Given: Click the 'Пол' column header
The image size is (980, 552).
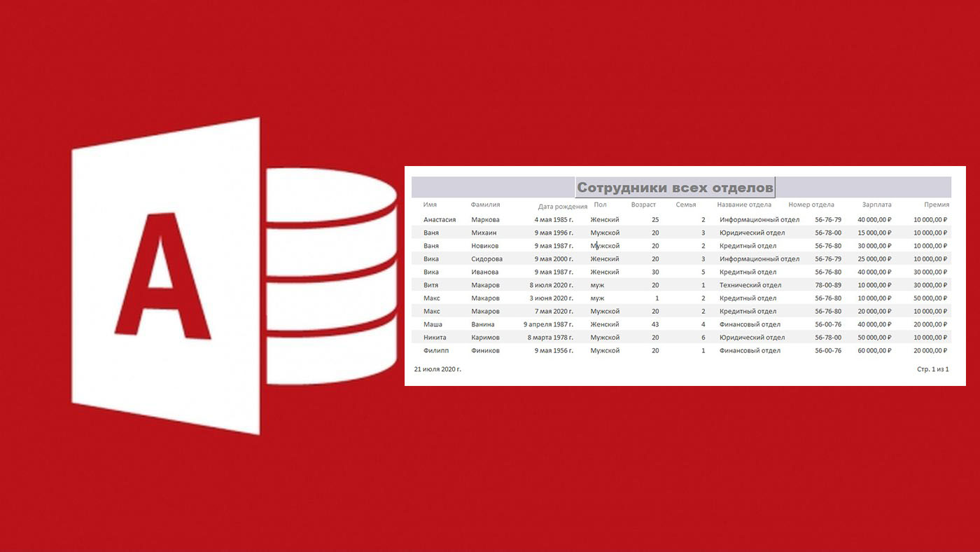Looking at the screenshot, I should point(600,205).
